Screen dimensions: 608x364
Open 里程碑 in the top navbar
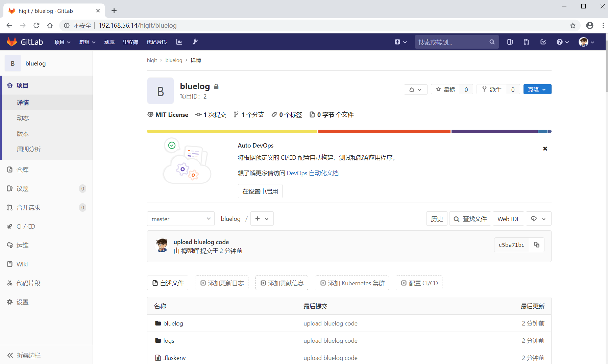click(130, 42)
